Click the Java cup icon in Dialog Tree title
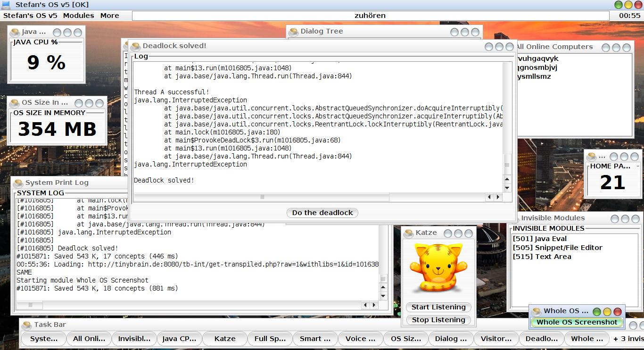Screen dimensions: 644x350 tap(294, 32)
